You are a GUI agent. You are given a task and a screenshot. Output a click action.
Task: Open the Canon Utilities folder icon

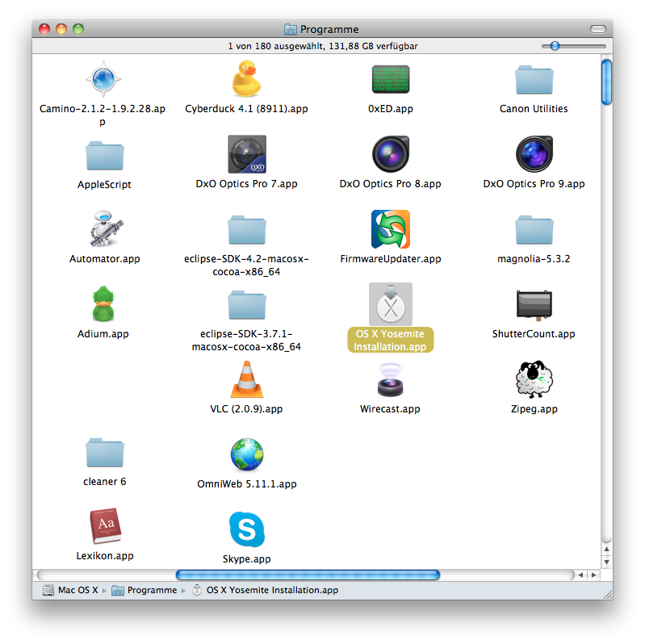coord(534,79)
